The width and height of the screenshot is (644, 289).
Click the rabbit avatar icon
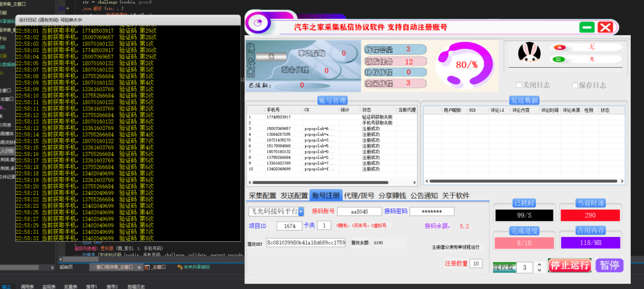point(529,53)
